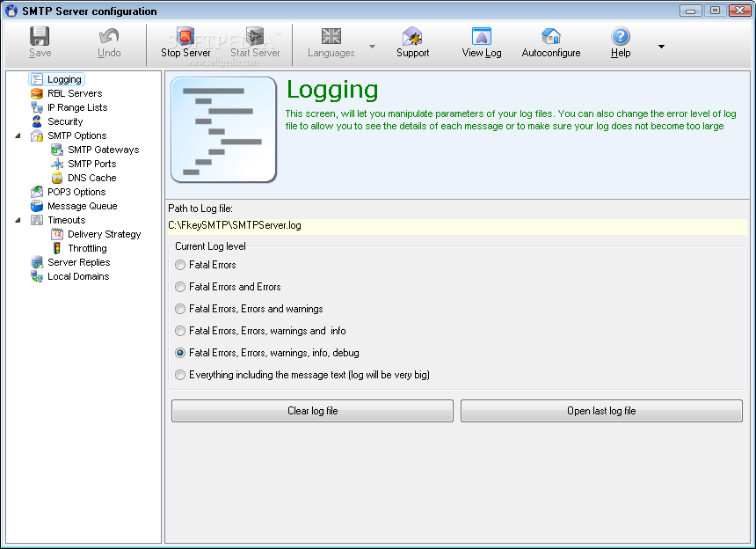Click the Message Queue icon
756x549 pixels.
(37, 206)
